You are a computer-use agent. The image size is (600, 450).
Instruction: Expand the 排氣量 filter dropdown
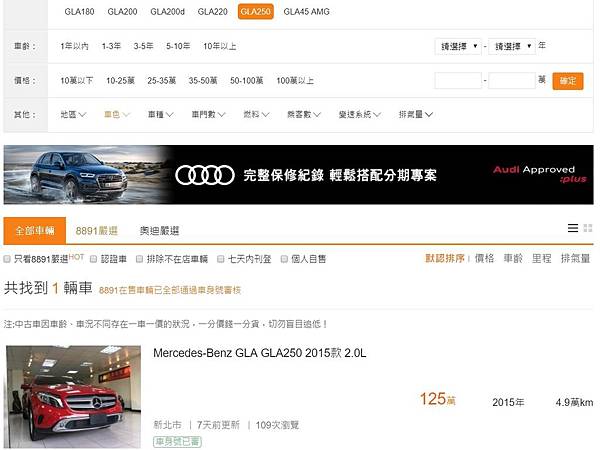point(416,114)
